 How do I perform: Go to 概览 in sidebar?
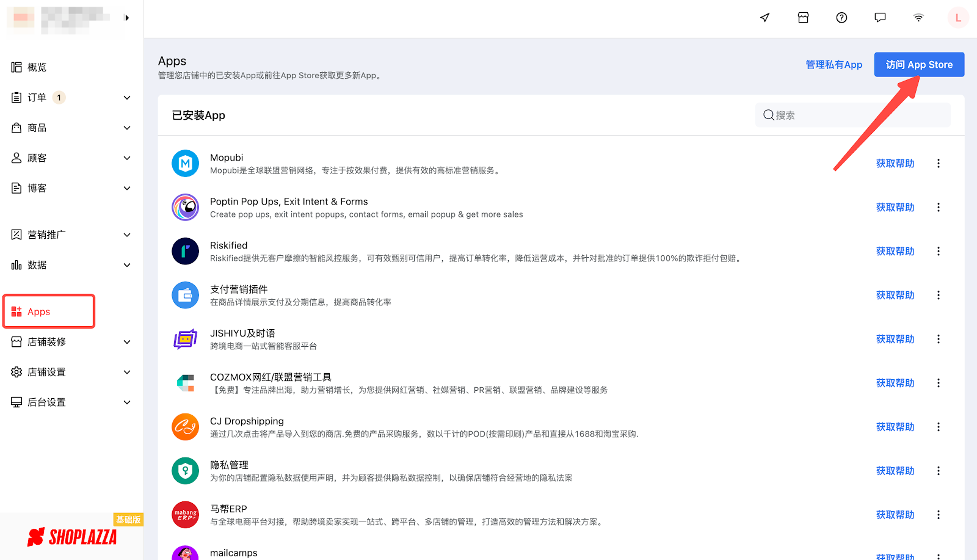pos(37,67)
